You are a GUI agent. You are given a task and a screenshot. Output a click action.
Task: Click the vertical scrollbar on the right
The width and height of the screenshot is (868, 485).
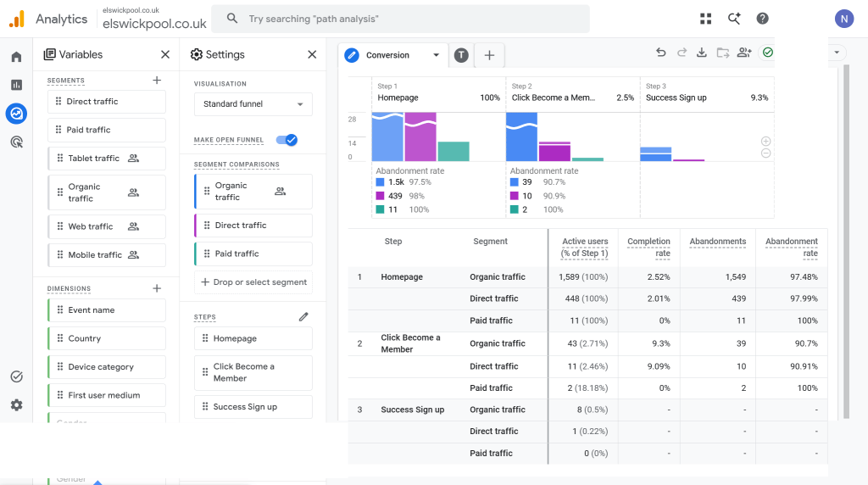pyautogui.click(x=846, y=242)
